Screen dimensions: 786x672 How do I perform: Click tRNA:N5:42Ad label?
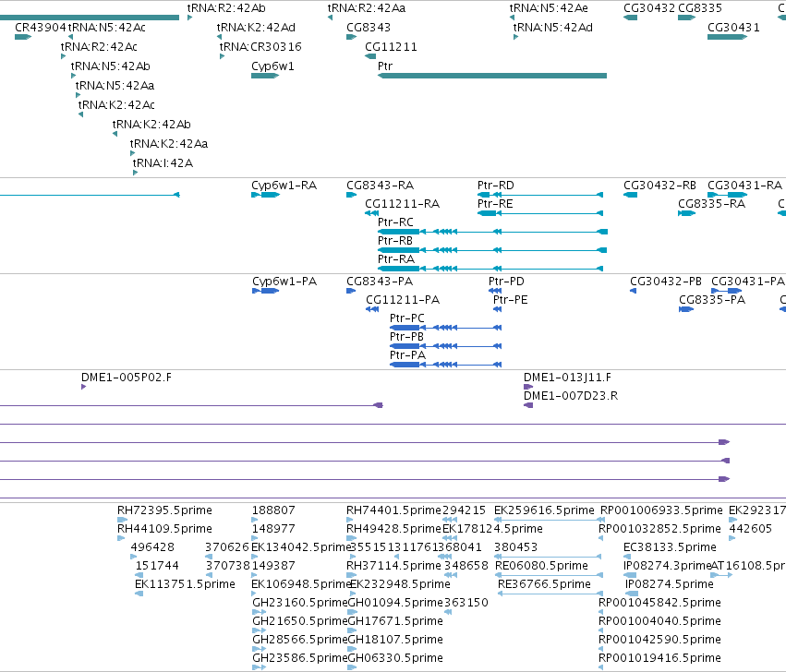(552, 27)
